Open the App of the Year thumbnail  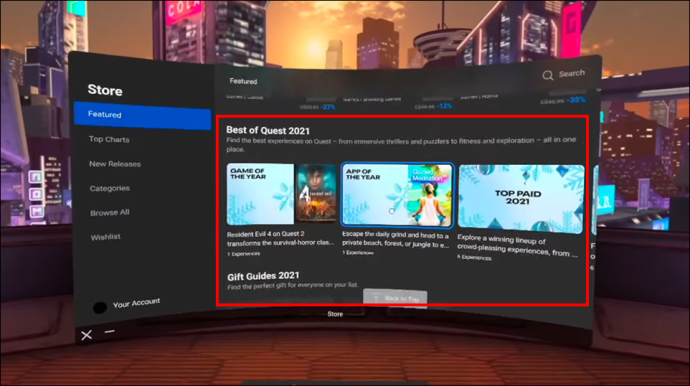pos(397,195)
